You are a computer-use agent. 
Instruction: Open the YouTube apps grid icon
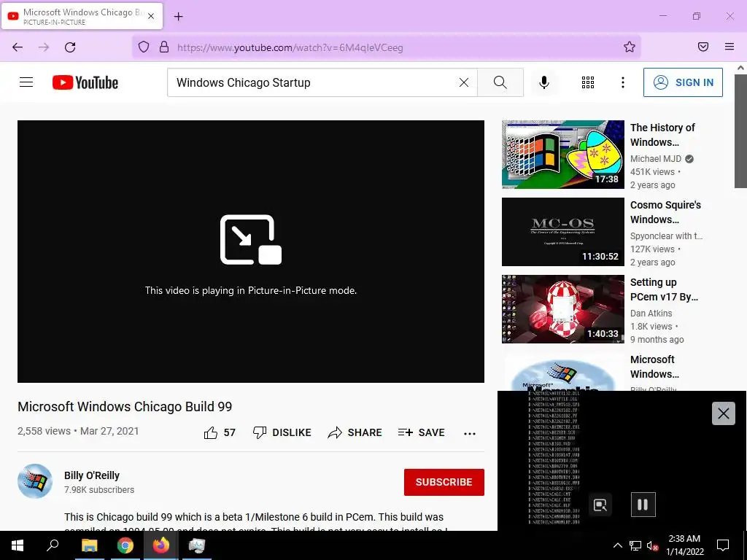click(x=588, y=82)
